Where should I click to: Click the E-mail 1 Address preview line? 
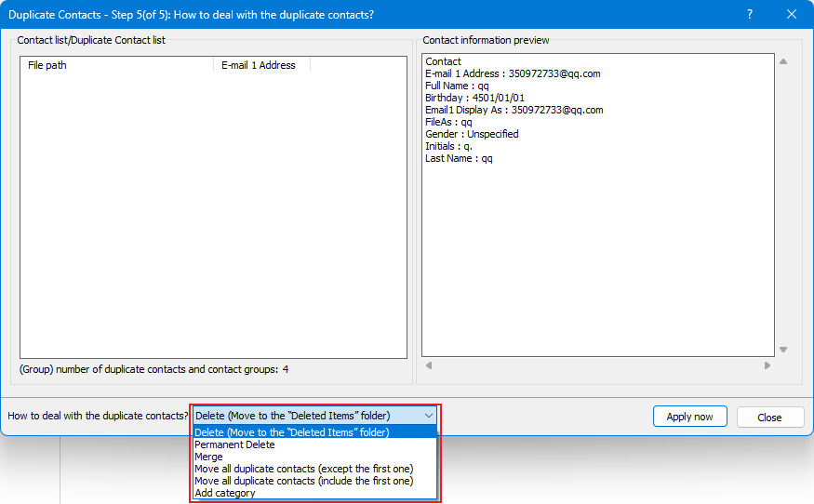click(513, 73)
